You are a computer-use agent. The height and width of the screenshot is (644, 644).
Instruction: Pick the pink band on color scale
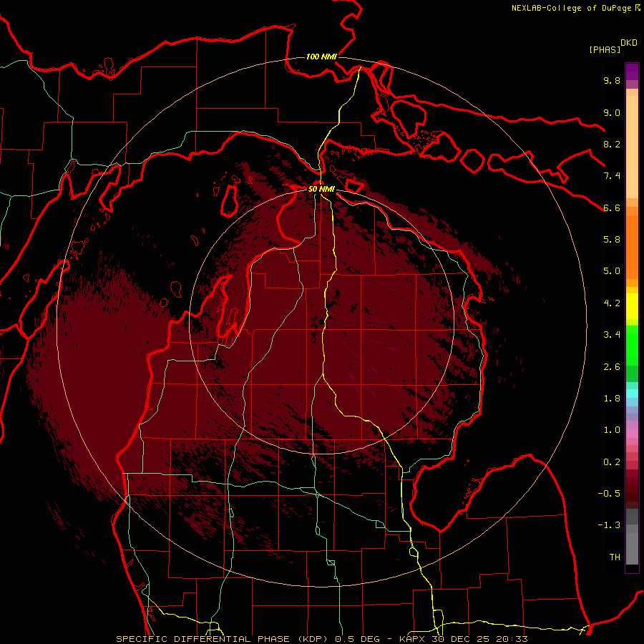coord(632,434)
